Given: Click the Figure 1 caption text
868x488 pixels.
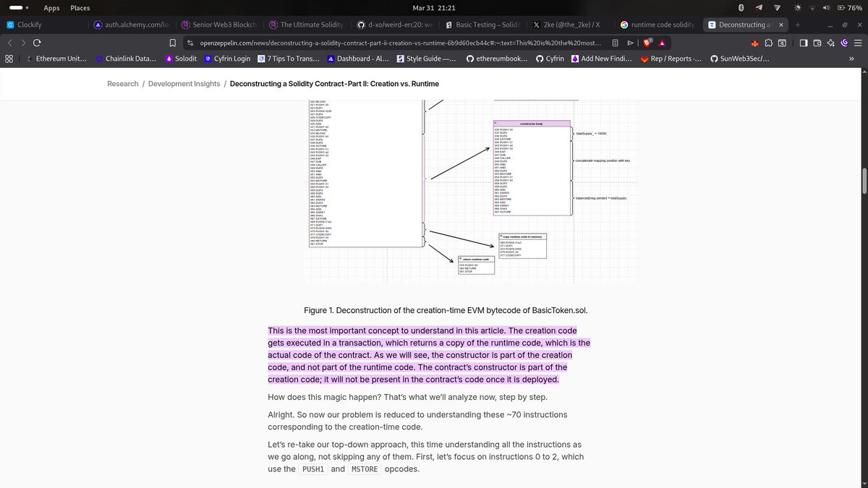Looking at the screenshot, I should (x=446, y=310).
